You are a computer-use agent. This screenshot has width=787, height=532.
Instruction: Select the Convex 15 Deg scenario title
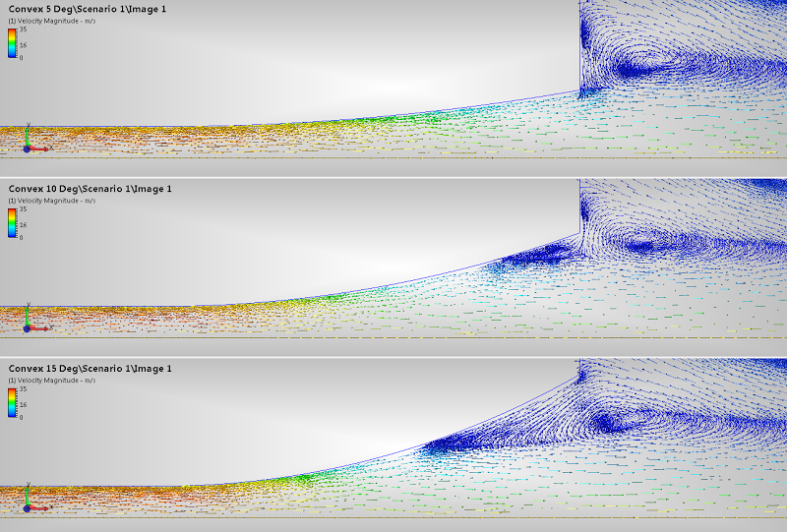pos(90,369)
